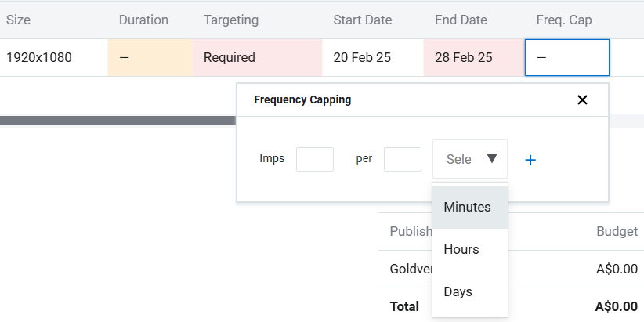Click the End Date column header

[463, 20]
